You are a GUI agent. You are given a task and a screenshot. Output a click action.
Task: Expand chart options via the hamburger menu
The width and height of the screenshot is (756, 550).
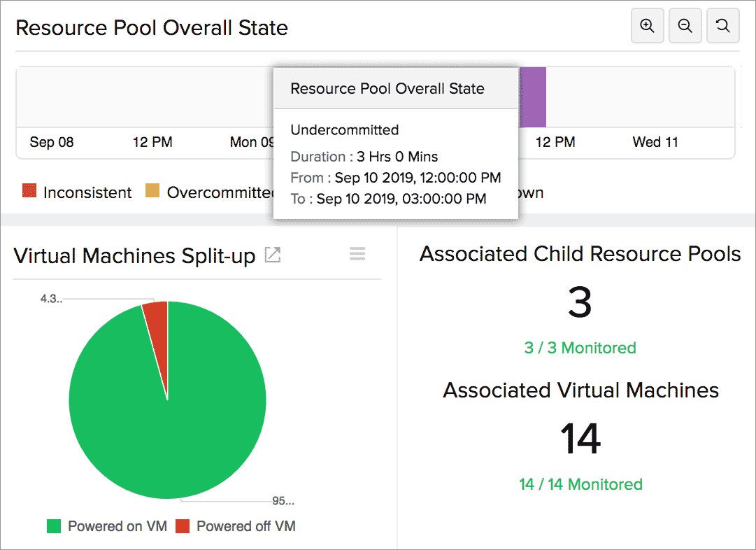pyautogui.click(x=357, y=253)
